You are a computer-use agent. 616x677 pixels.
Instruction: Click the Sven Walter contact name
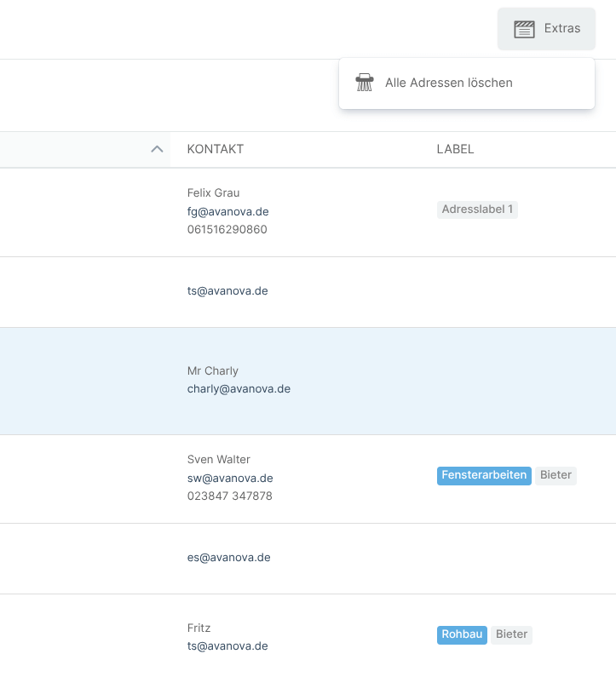(x=218, y=460)
